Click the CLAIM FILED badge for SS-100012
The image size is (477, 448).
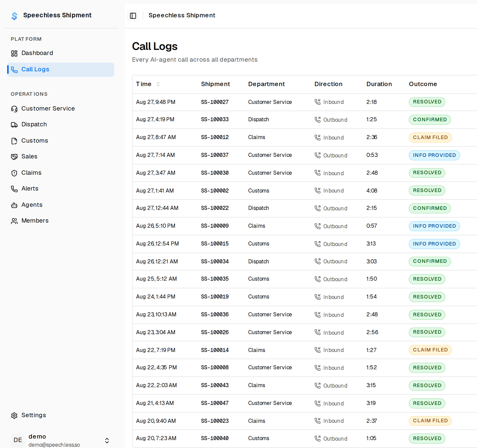[x=430, y=138]
